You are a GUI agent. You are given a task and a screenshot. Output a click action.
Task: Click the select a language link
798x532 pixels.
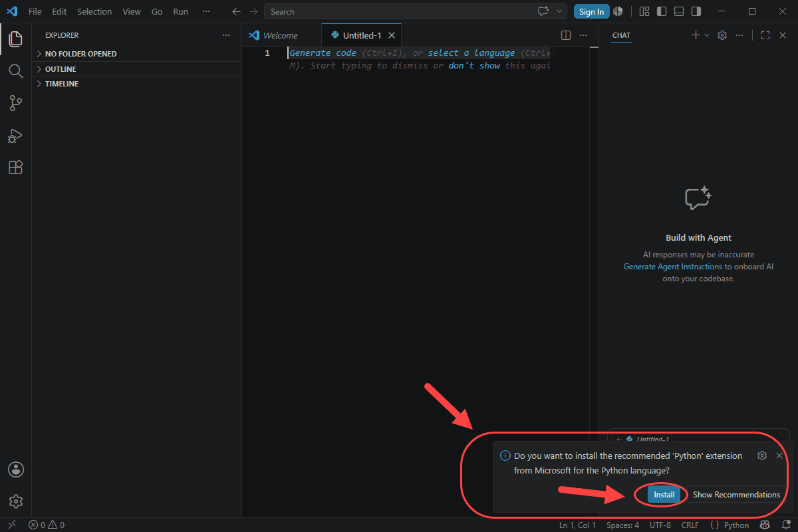tap(471, 53)
